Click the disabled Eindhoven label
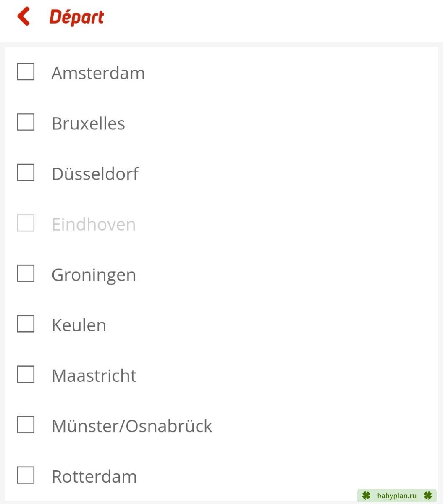 [x=94, y=224]
